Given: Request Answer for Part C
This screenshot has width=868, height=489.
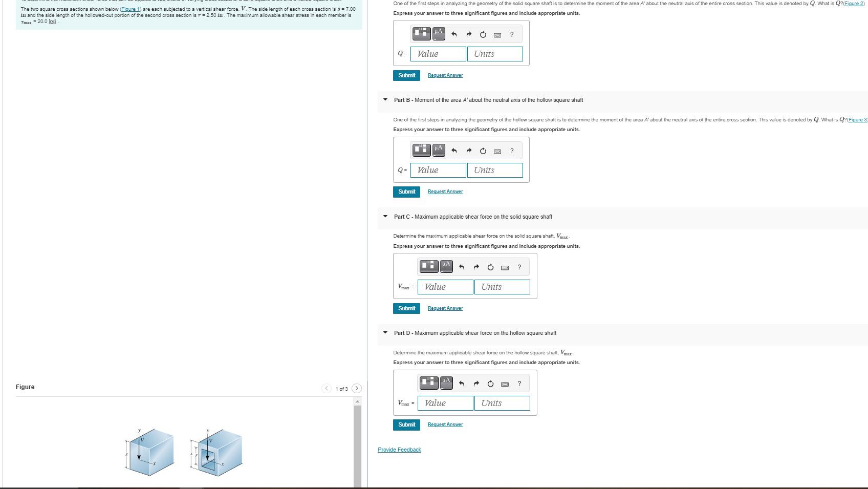Looking at the screenshot, I should coord(445,308).
